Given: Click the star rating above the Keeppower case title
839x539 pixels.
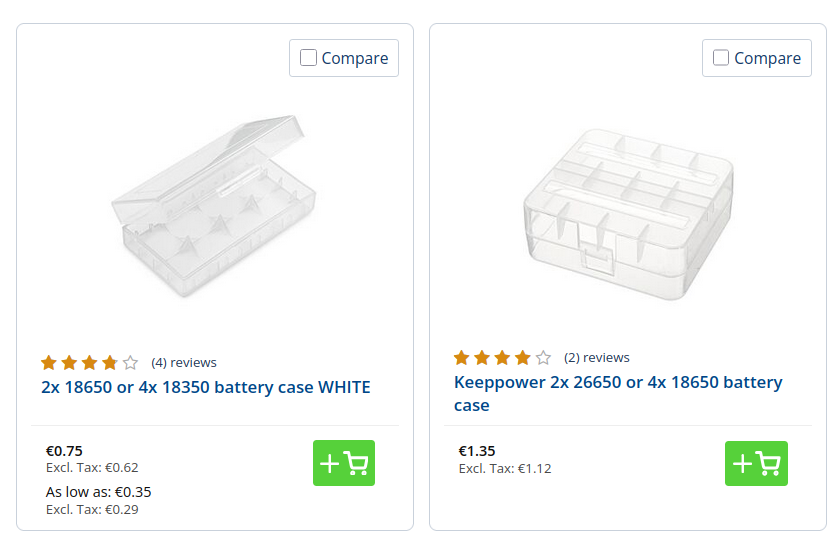Looking at the screenshot, I should click(502, 357).
